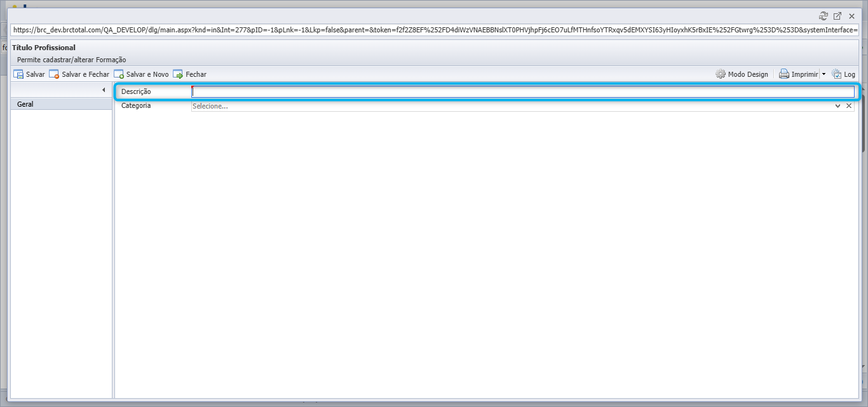Click the refresh icon in the dialog header
868x407 pixels.
click(824, 16)
